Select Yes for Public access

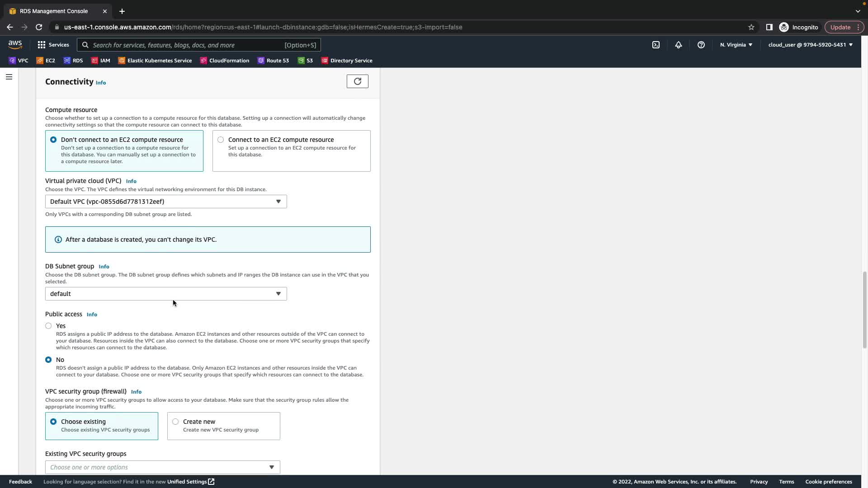(48, 326)
